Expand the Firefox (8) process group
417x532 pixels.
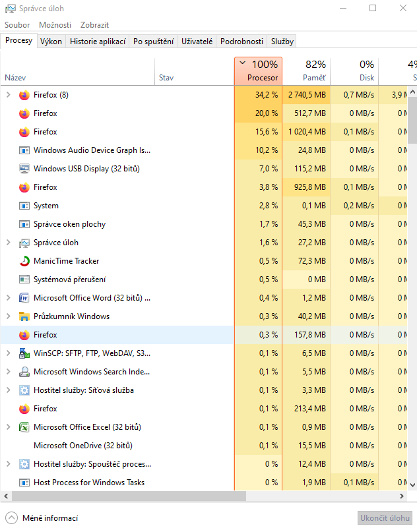(x=9, y=95)
